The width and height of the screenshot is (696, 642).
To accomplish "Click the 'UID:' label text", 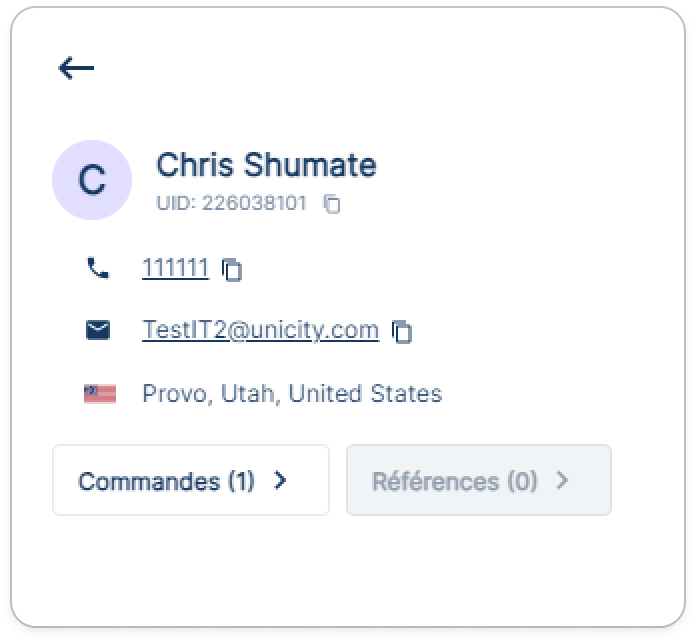I will [176, 204].
